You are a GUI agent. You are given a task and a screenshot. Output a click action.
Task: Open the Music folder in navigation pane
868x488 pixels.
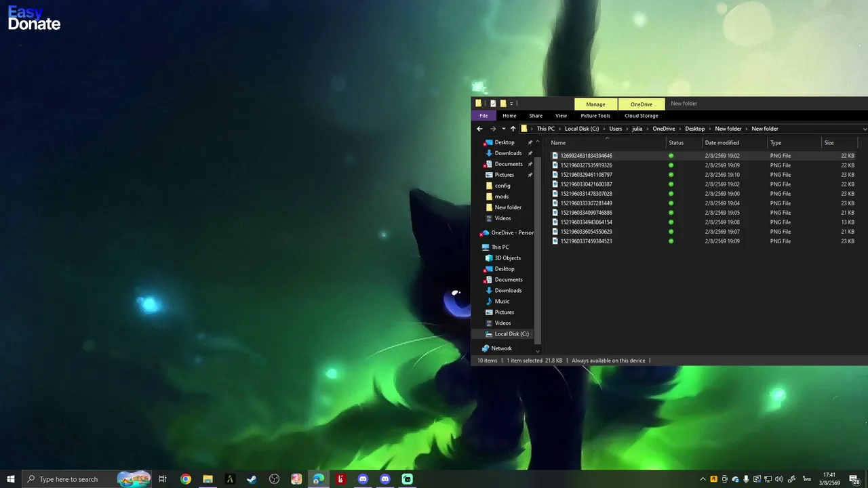[502, 302]
